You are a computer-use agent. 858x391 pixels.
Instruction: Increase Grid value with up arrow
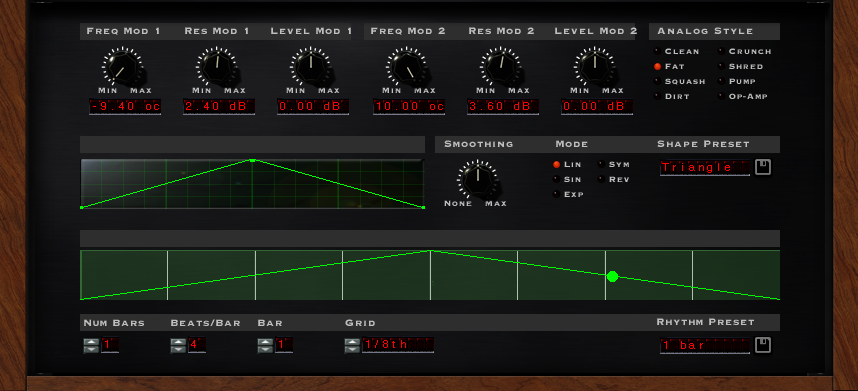(x=352, y=342)
